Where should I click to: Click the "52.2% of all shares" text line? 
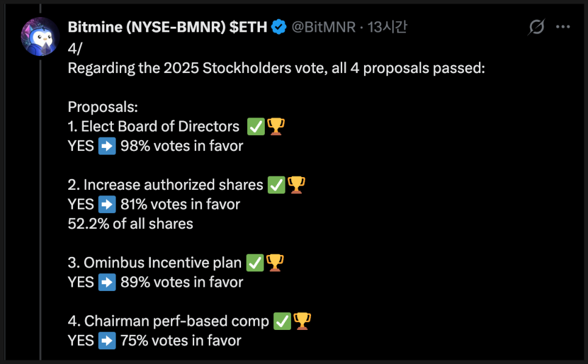130,224
